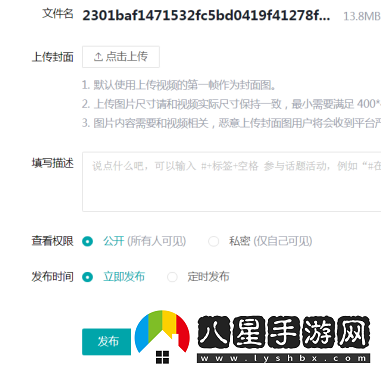The height and width of the screenshot is (369, 381).
Task: Click the green 发布 publish button
Action: [106, 342]
